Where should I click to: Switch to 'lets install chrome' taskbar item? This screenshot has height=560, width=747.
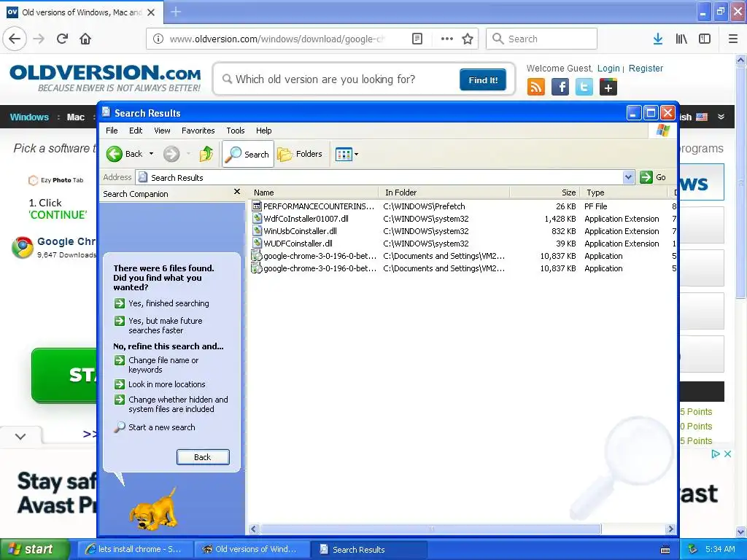click(135, 549)
